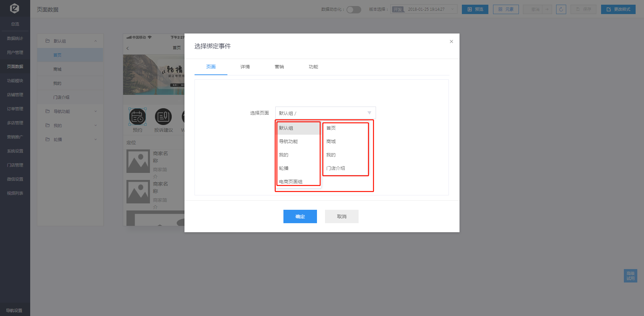Image resolution: width=644 pixels, height=316 pixels.
Task: Click the back arrow in phone preview
Action: [x=128, y=48]
